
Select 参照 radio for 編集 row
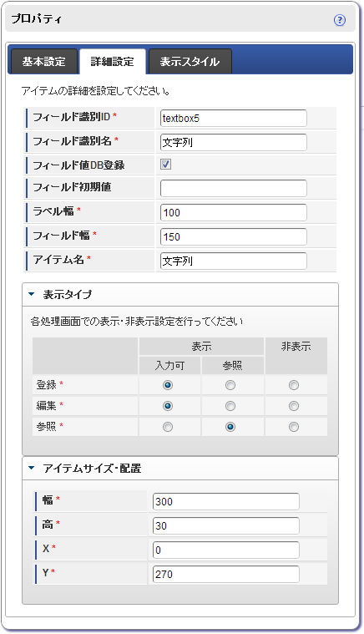(x=230, y=406)
